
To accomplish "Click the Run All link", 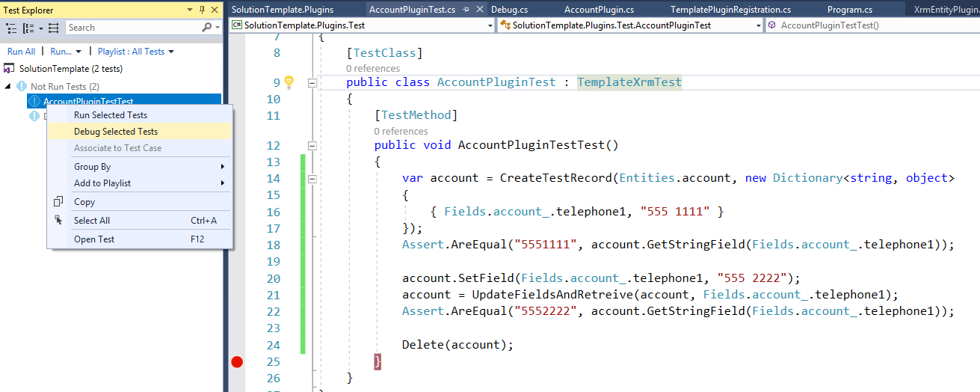I will click(21, 52).
